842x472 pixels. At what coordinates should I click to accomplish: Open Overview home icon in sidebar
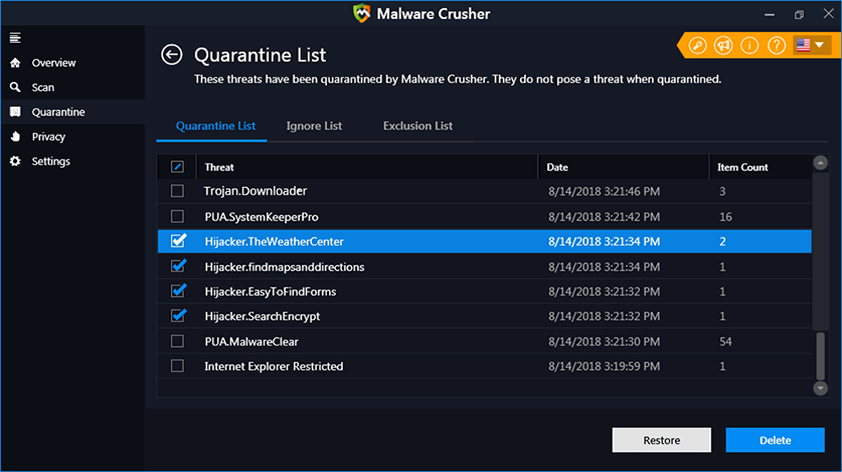15,63
